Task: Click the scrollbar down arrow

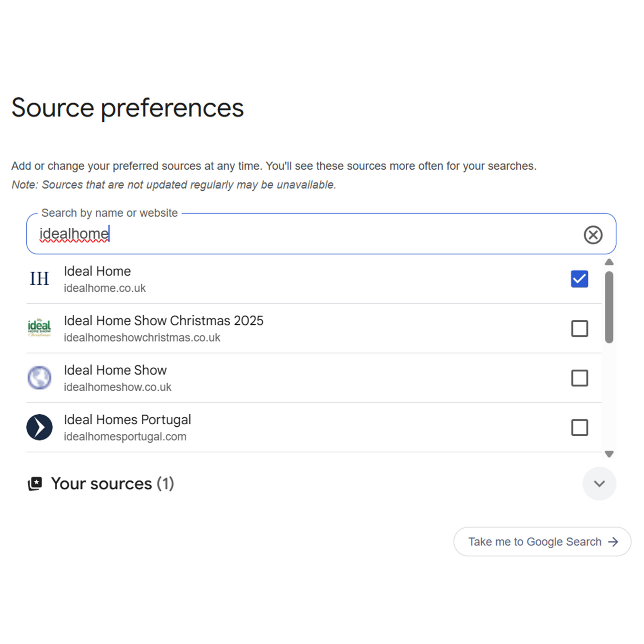Action: pyautogui.click(x=609, y=454)
